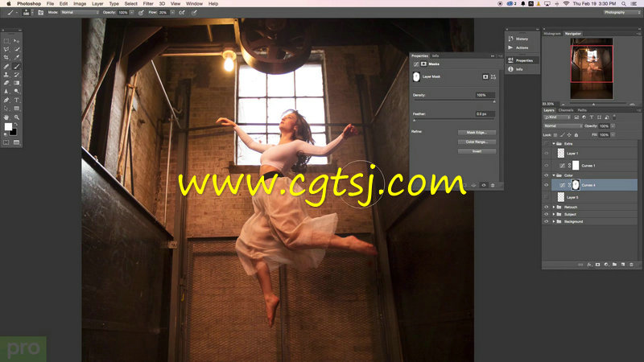Open the Actions panel icon

(x=512, y=49)
